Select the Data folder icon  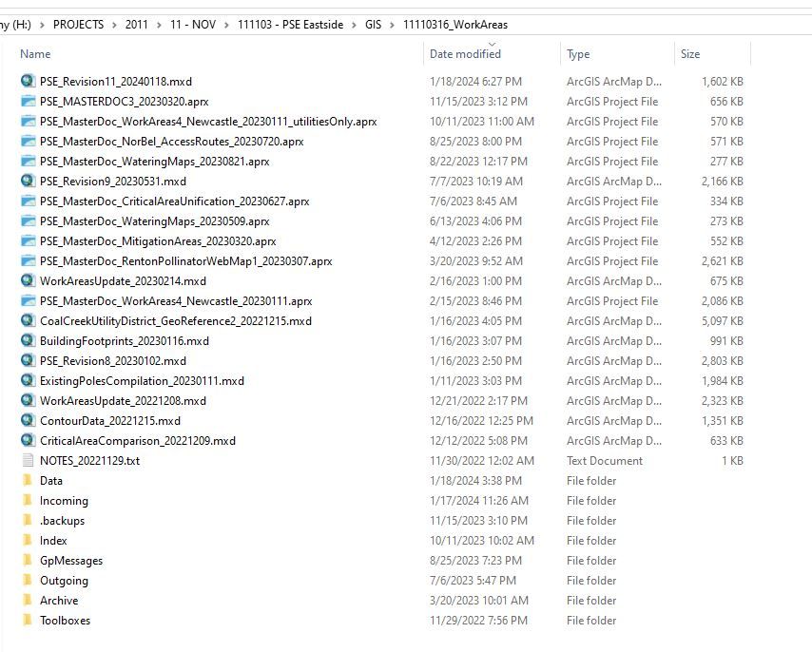[x=28, y=480]
